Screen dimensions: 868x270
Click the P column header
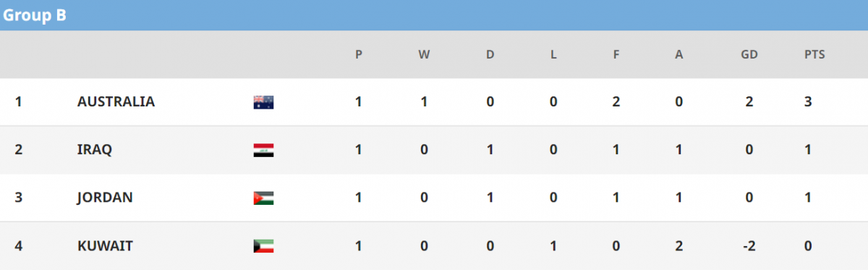pyautogui.click(x=359, y=54)
